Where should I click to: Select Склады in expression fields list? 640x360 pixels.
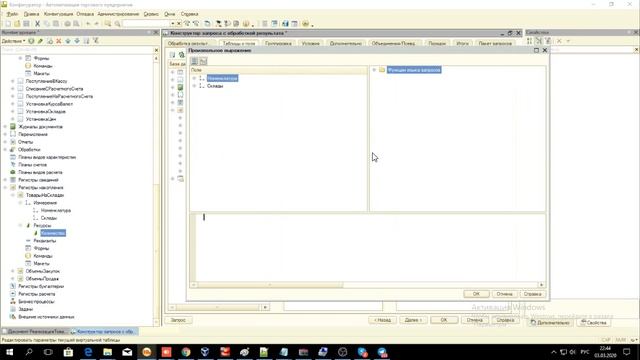(x=215, y=86)
